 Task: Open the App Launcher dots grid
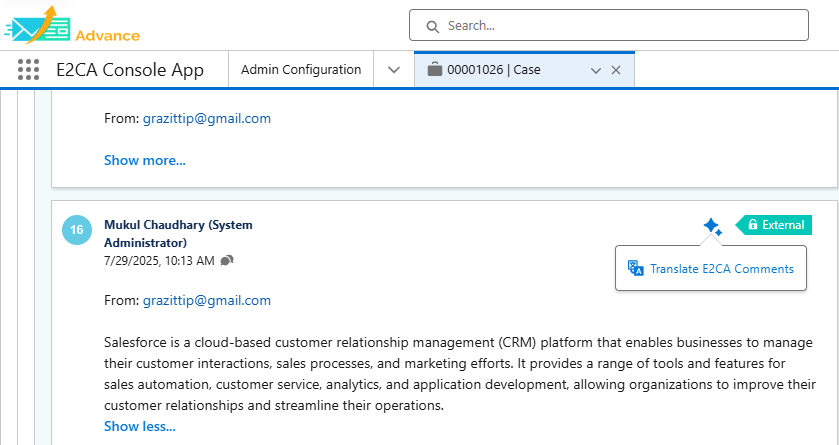click(28, 70)
